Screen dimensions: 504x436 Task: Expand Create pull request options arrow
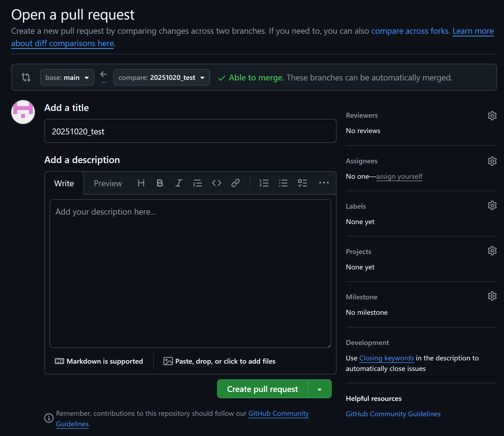320,389
